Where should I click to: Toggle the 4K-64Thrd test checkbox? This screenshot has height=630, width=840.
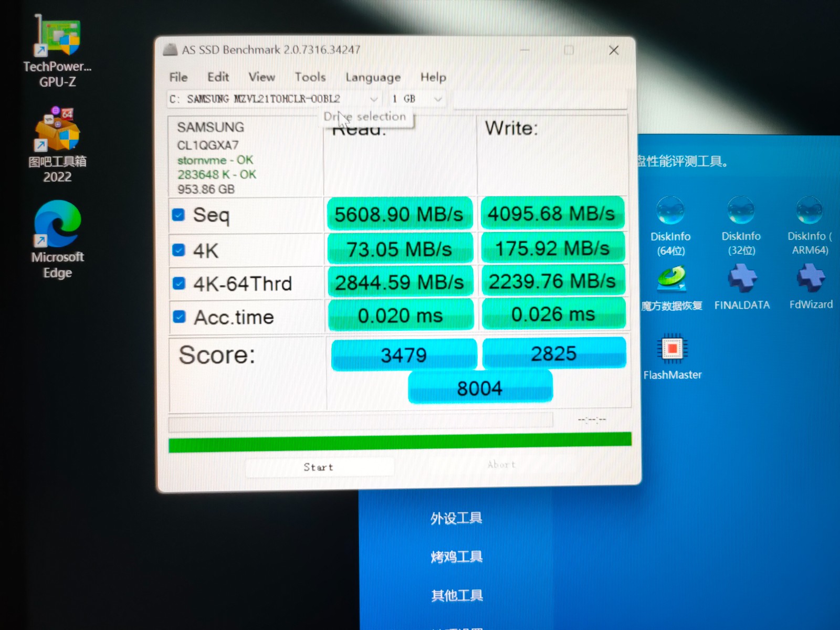point(179,283)
